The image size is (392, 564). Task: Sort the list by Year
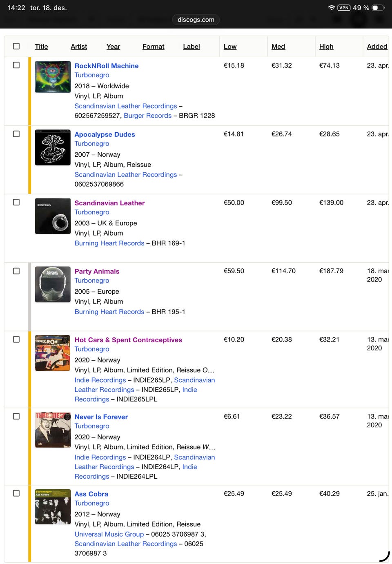coord(113,47)
